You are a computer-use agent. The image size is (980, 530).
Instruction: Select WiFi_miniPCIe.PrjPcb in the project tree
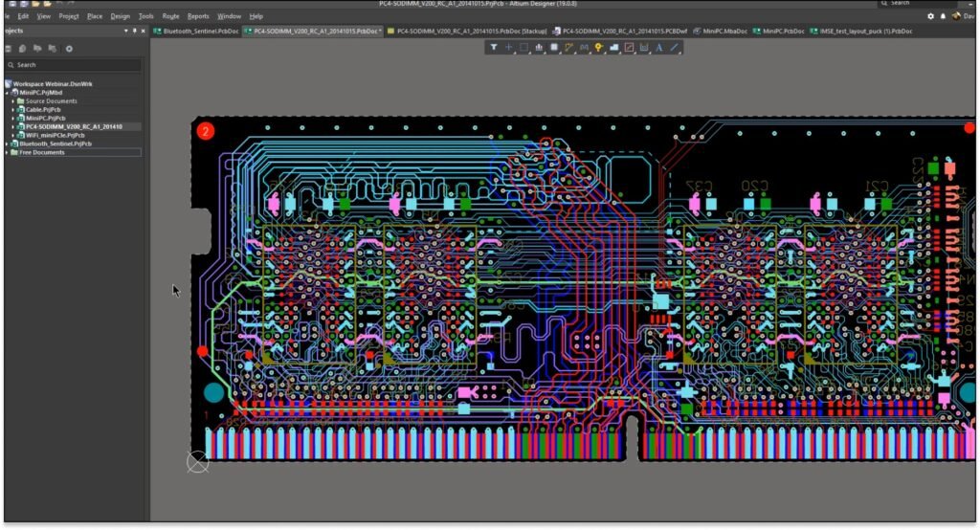click(55, 135)
